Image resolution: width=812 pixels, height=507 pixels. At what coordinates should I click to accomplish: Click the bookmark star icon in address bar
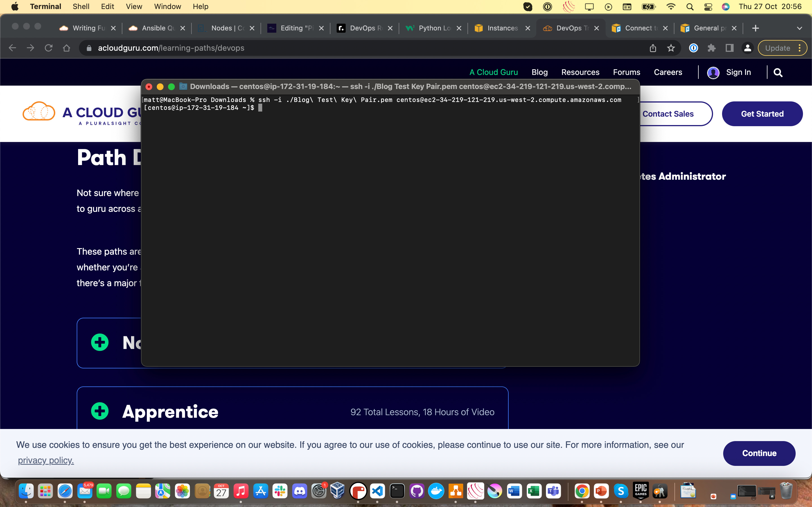[x=671, y=48]
